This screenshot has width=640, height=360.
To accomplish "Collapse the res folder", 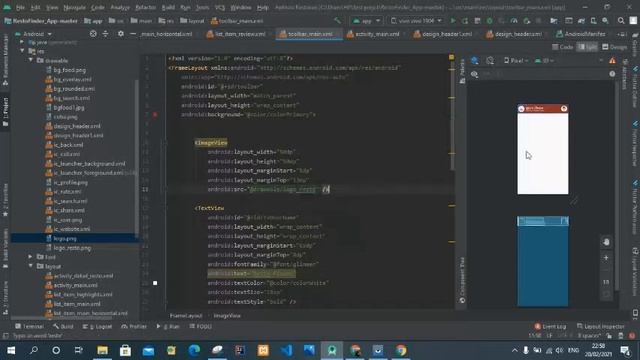I will (22, 51).
